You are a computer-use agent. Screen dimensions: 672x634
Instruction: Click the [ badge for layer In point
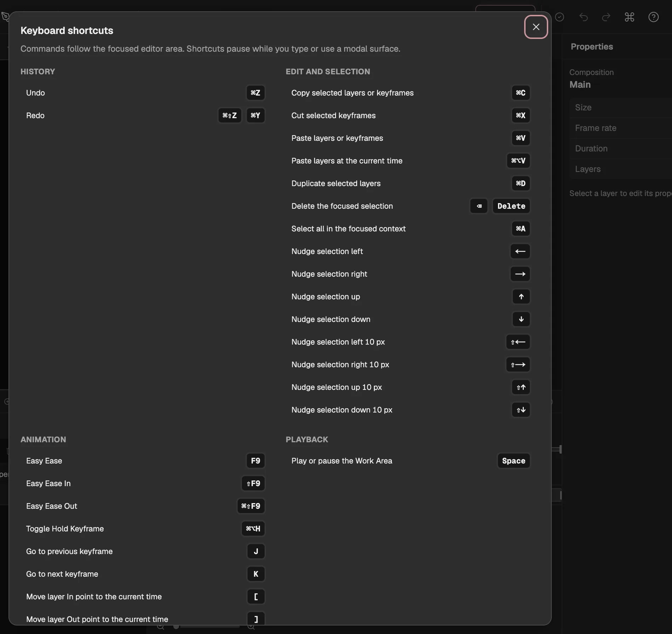point(256,596)
